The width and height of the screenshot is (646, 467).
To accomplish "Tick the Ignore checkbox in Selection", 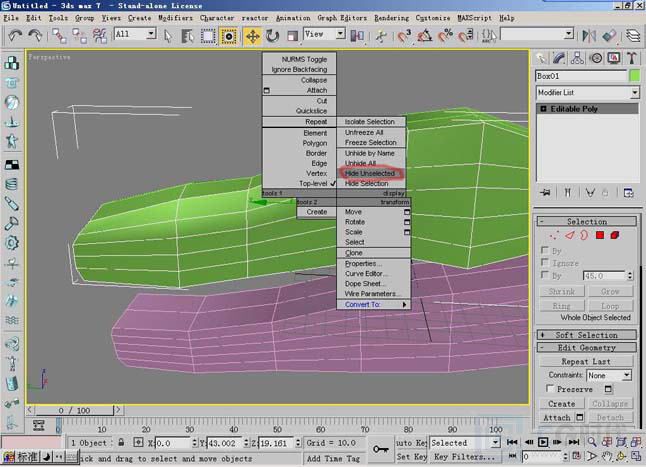I will [545, 262].
